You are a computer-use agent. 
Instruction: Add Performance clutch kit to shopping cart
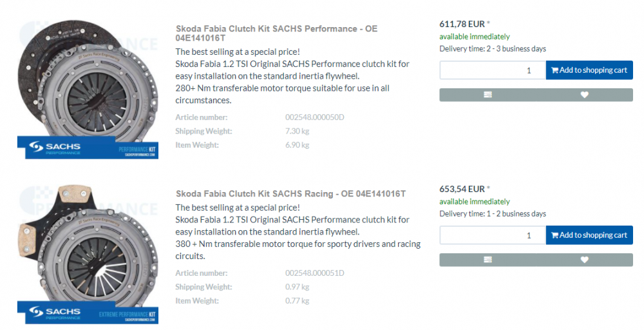click(x=589, y=70)
